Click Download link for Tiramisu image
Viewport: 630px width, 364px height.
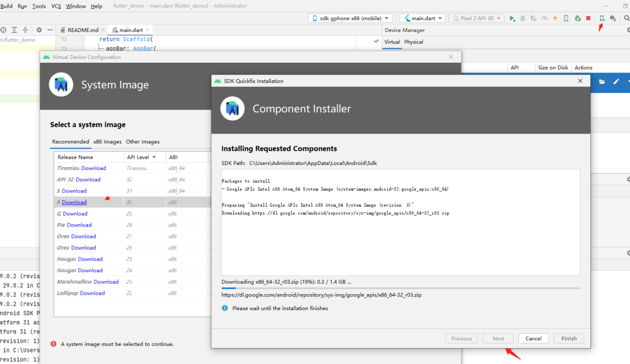coord(94,168)
